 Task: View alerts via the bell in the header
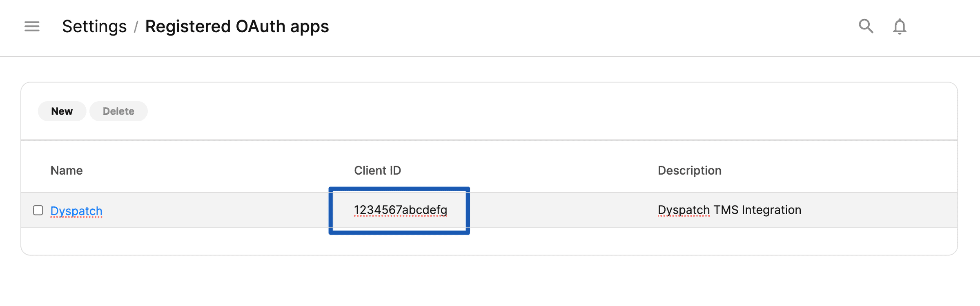click(900, 27)
